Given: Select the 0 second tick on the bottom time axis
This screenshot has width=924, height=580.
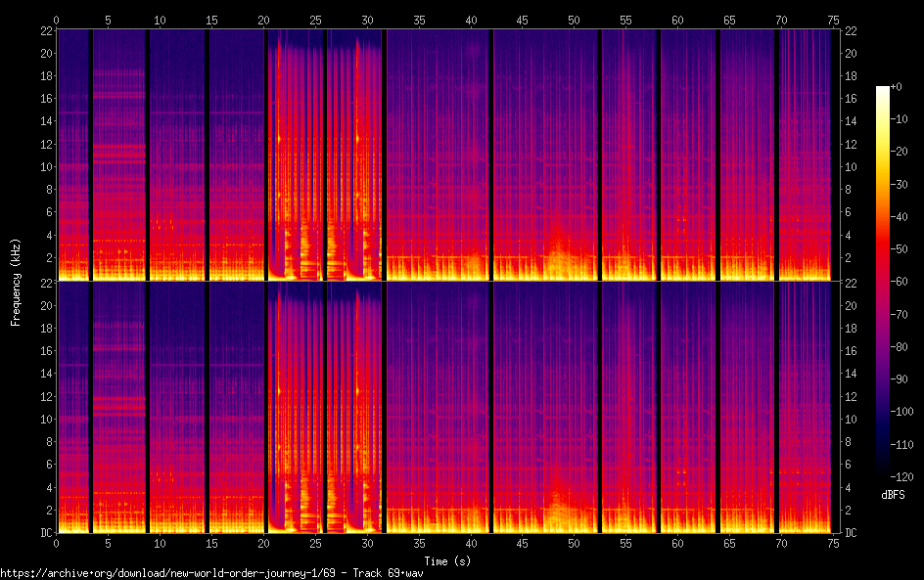Looking at the screenshot, I should click(57, 543).
